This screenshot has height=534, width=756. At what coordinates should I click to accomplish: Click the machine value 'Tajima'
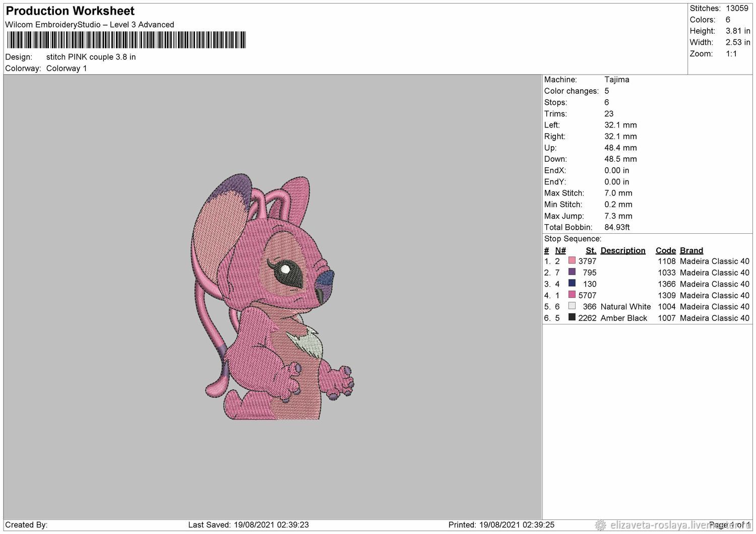click(x=617, y=80)
